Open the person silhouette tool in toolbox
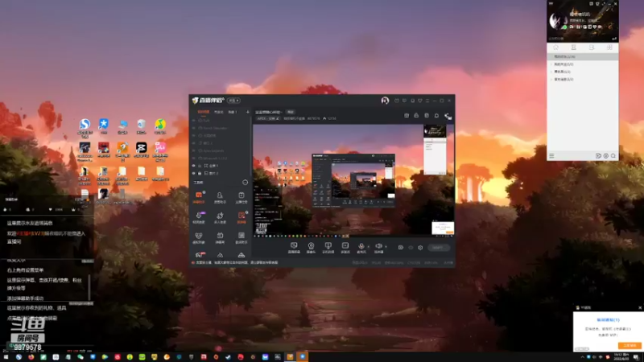 point(220,195)
